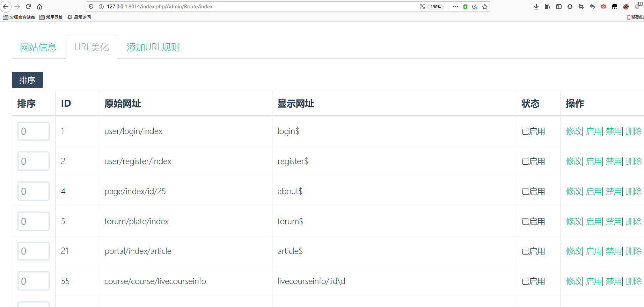Image resolution: width=644 pixels, height=307 pixels.
Task: Switch to the 网站信息 tab
Action: click(38, 47)
